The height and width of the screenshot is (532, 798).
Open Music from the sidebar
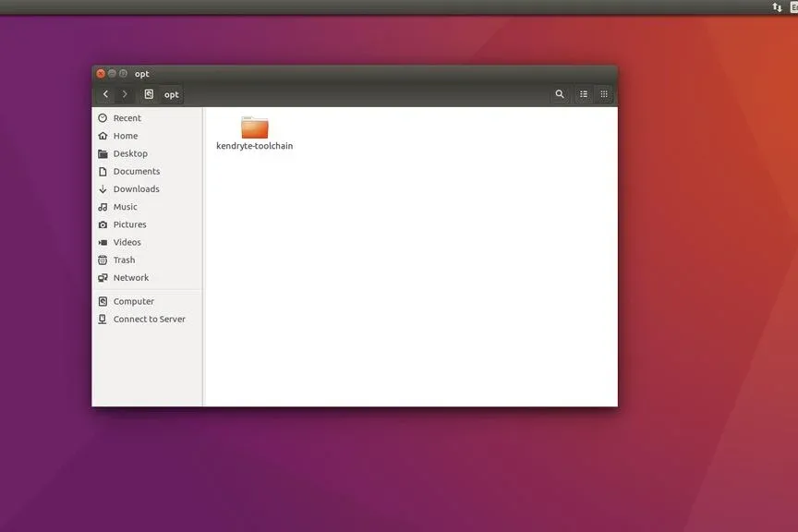click(x=147, y=207)
